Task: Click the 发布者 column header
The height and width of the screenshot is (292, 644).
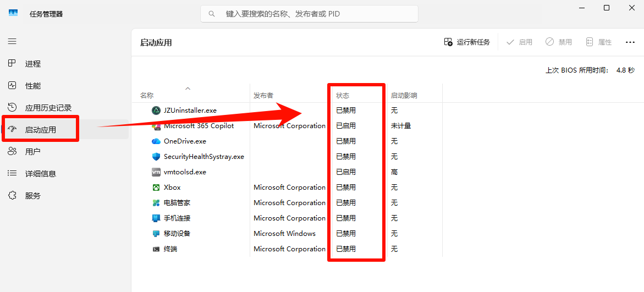Action: (x=263, y=96)
